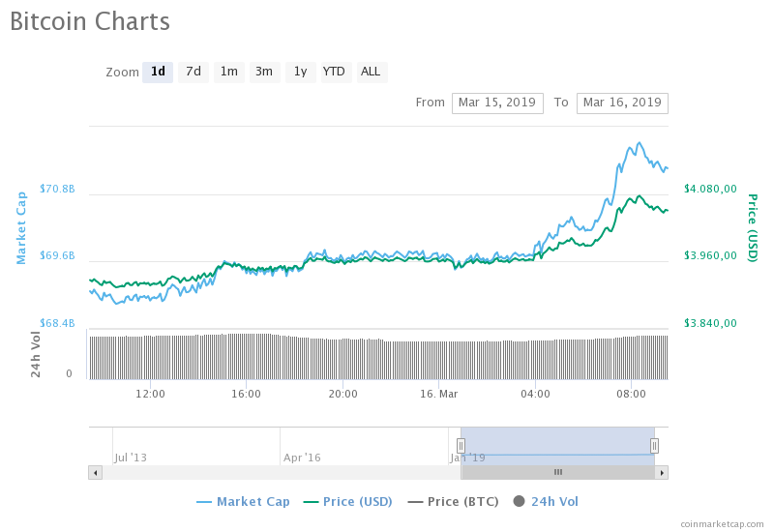Open the coinmarketcap.com credit link
The image size is (774, 532).
[722, 524]
